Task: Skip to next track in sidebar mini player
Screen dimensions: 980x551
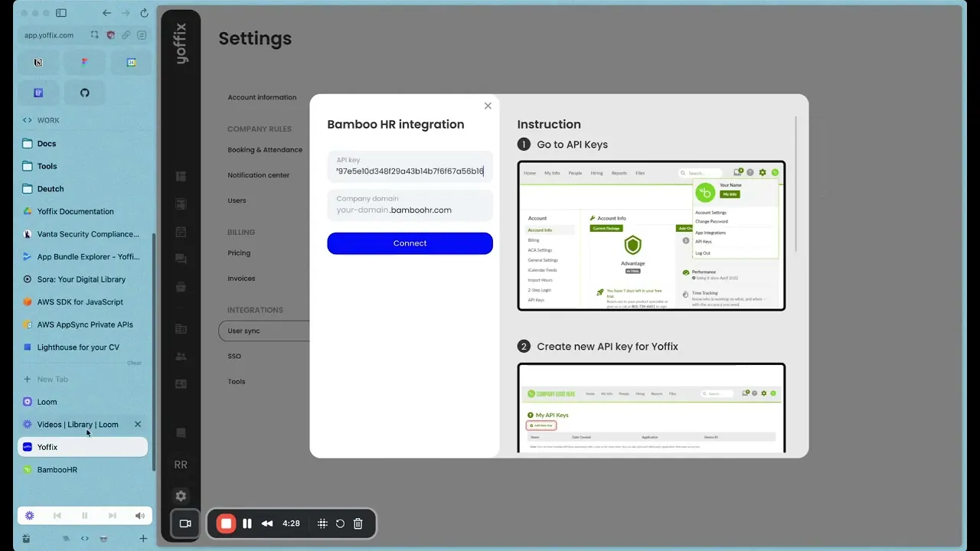Action: pyautogui.click(x=113, y=516)
